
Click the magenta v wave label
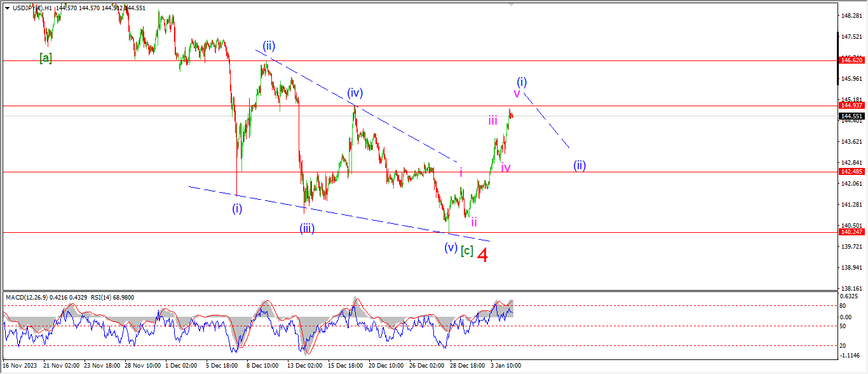[x=517, y=93]
